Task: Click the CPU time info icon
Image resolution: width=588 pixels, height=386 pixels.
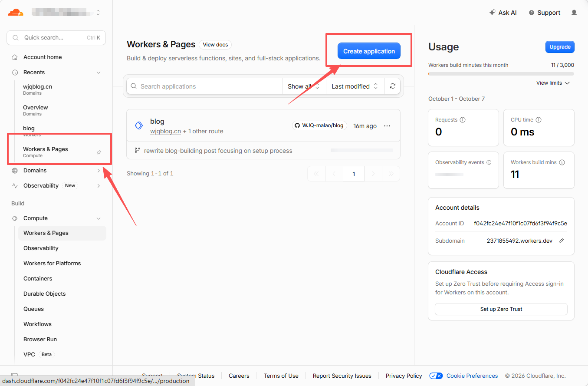Action: [x=539, y=120]
